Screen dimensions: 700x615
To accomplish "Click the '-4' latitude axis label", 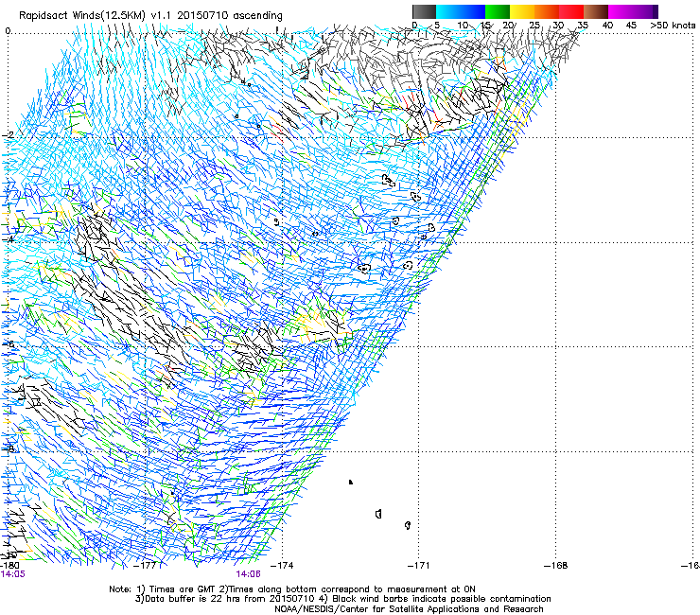I will (x=7, y=239).
